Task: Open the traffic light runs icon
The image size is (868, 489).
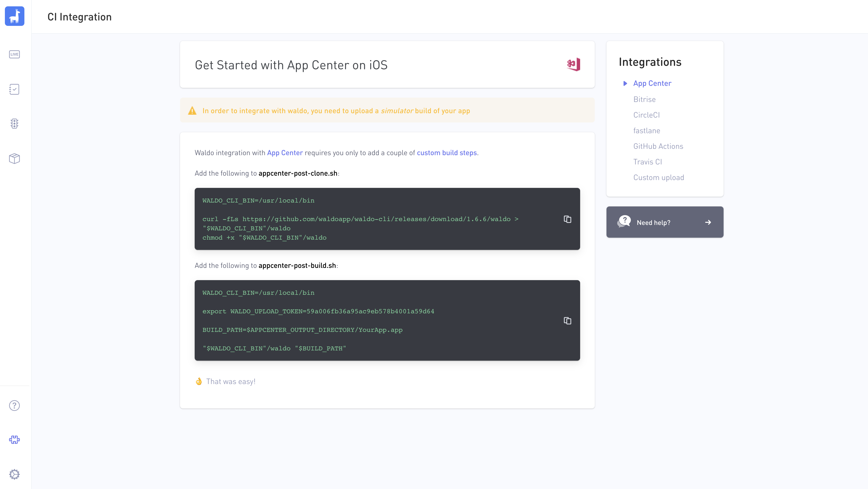Action: point(14,124)
